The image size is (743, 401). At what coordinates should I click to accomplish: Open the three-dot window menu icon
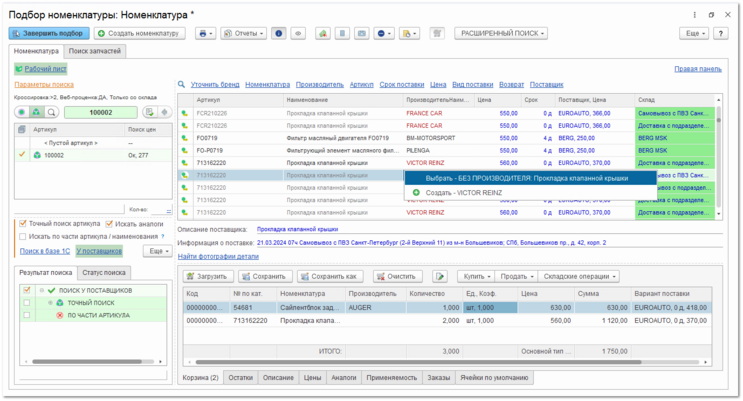[695, 15]
